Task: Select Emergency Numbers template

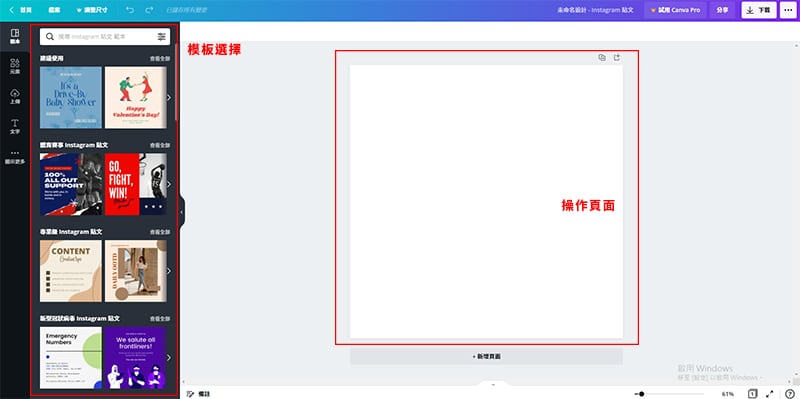Action: (71, 358)
